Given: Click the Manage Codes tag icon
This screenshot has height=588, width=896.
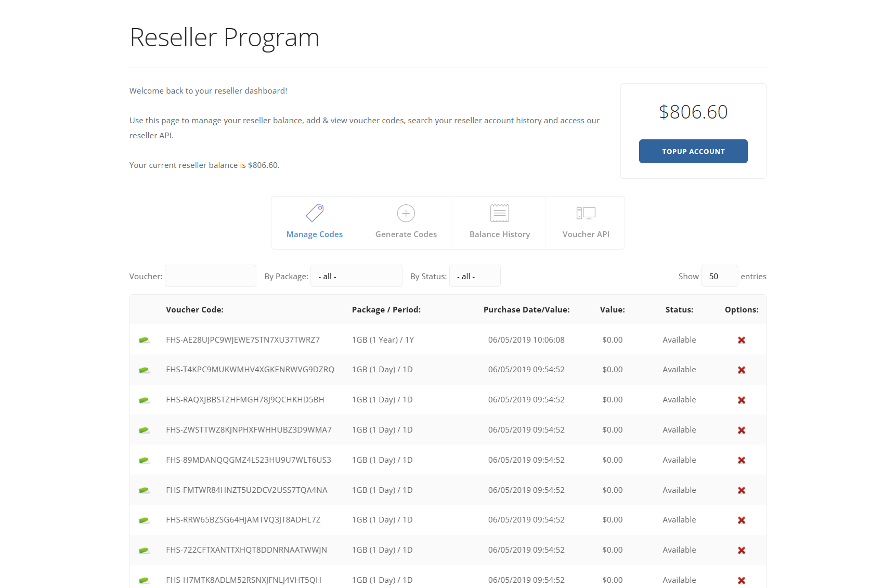Looking at the screenshot, I should [x=315, y=213].
